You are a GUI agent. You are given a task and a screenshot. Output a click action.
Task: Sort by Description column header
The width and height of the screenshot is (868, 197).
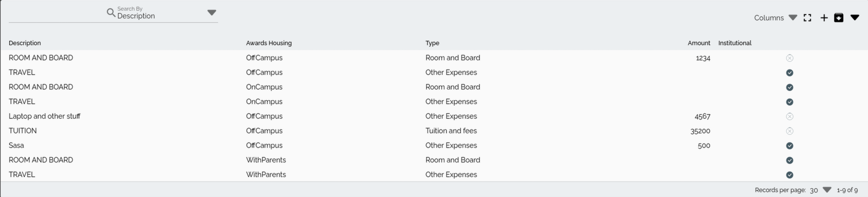(x=25, y=43)
